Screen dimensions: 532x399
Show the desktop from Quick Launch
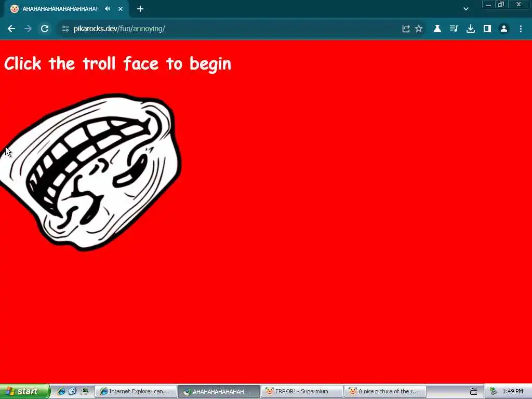(84, 391)
